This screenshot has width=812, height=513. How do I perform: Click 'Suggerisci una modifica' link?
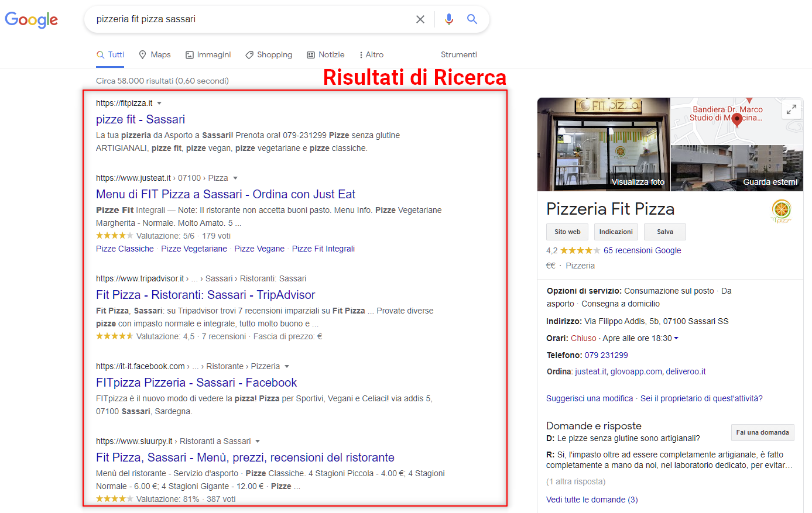coord(590,398)
